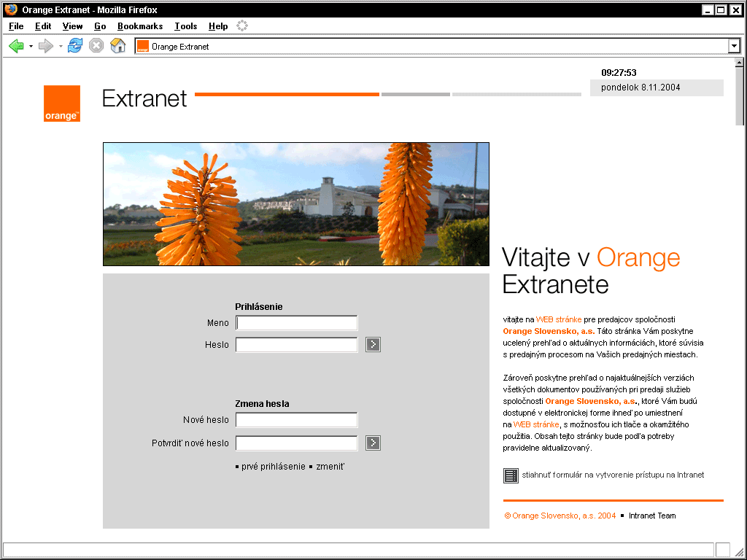Go back with the green arrow button
747x560 pixels.
(x=16, y=46)
